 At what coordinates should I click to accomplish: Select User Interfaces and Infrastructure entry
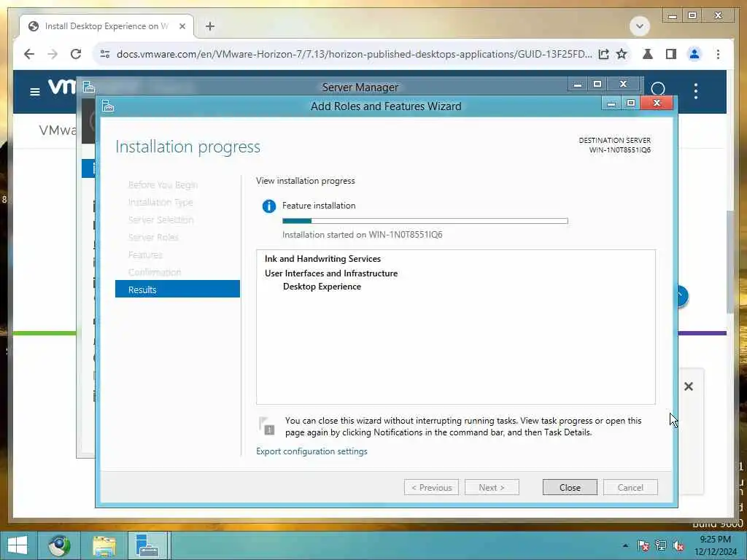point(331,273)
